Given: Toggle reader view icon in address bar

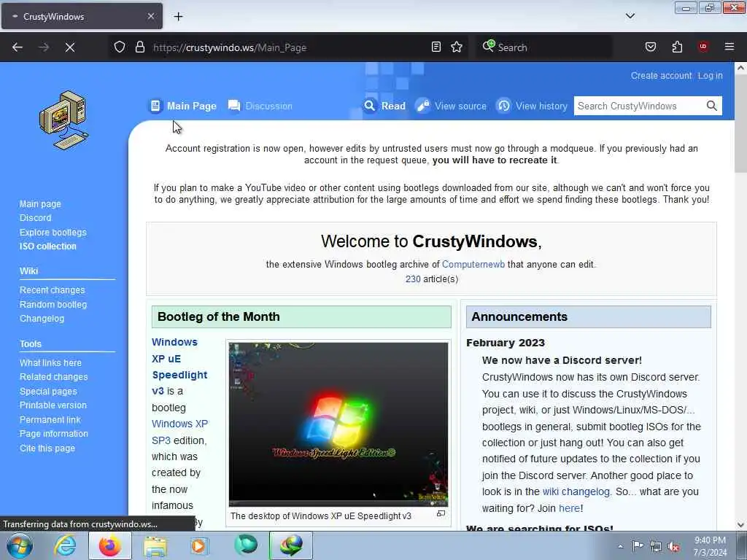Looking at the screenshot, I should pyautogui.click(x=436, y=47).
